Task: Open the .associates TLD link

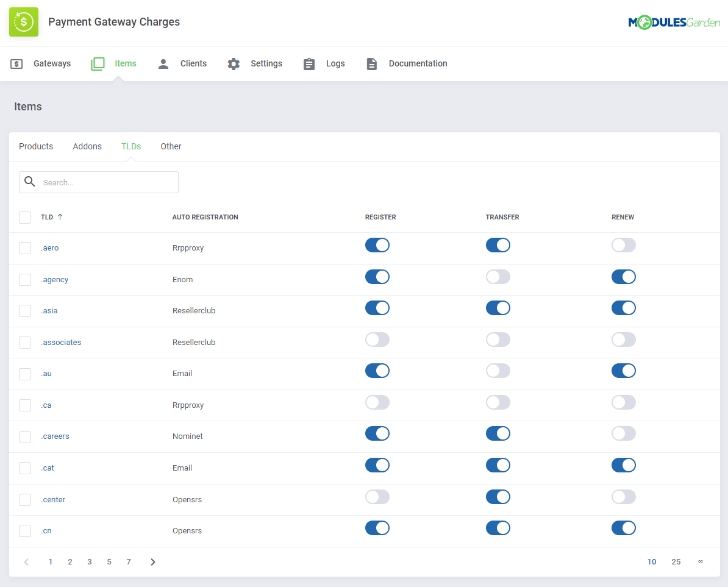Action: click(x=61, y=342)
